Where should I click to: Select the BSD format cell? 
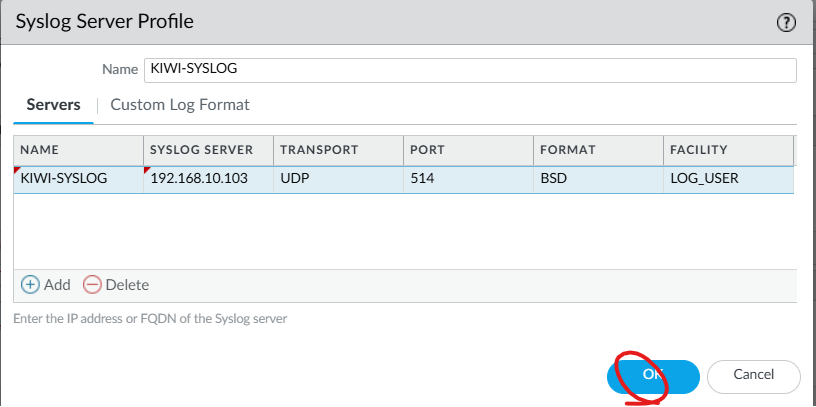(598, 180)
